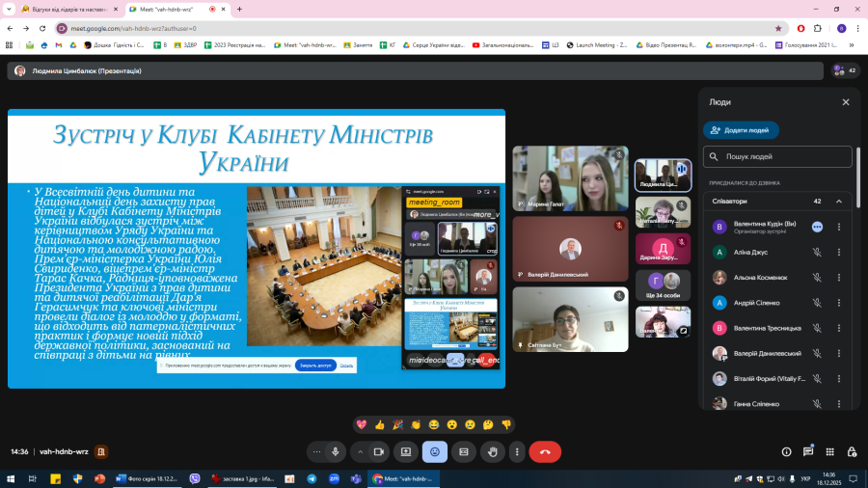The width and height of the screenshot is (868, 488).
Task: Send the heart emoji reaction
Action: pos(362,424)
